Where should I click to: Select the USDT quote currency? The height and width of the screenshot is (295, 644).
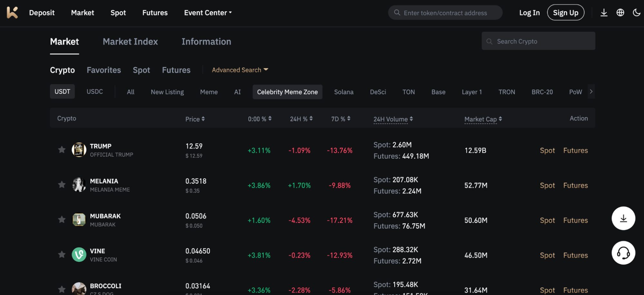coord(62,92)
